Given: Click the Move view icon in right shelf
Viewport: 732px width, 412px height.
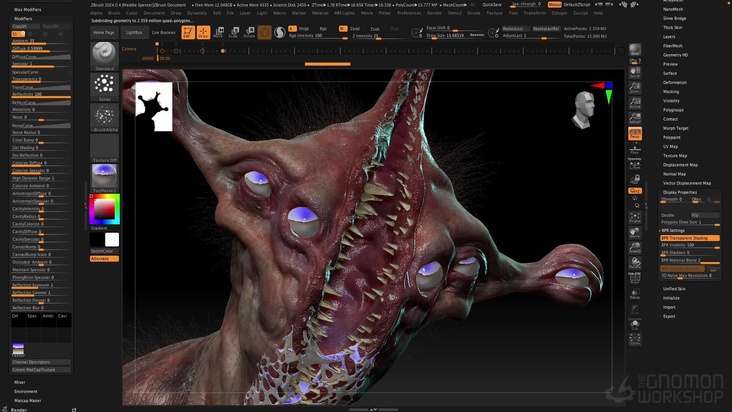Looking at the screenshot, I should (635, 232).
